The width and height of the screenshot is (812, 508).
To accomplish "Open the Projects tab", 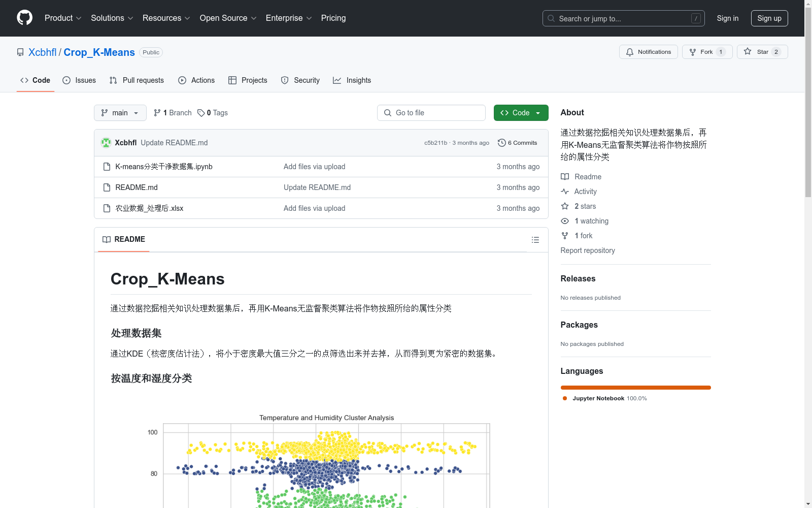I will click(248, 80).
